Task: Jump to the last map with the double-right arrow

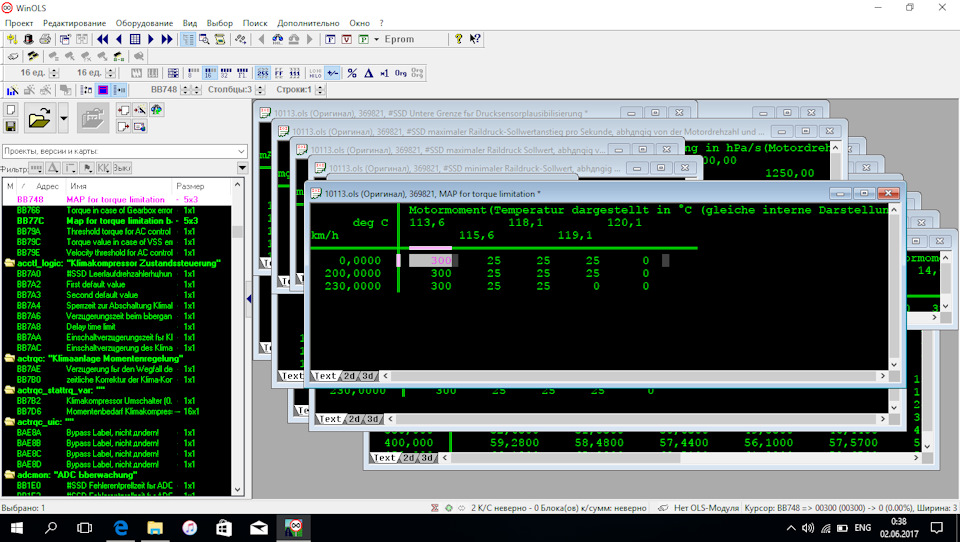Action: pos(167,39)
